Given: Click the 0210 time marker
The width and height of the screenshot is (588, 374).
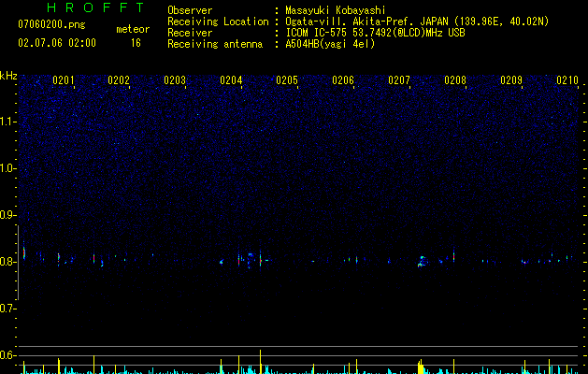Looking at the screenshot, I should (x=567, y=80).
